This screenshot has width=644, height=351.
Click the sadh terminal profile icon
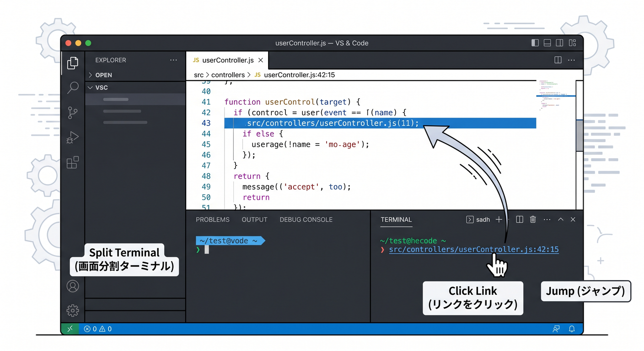tap(470, 219)
